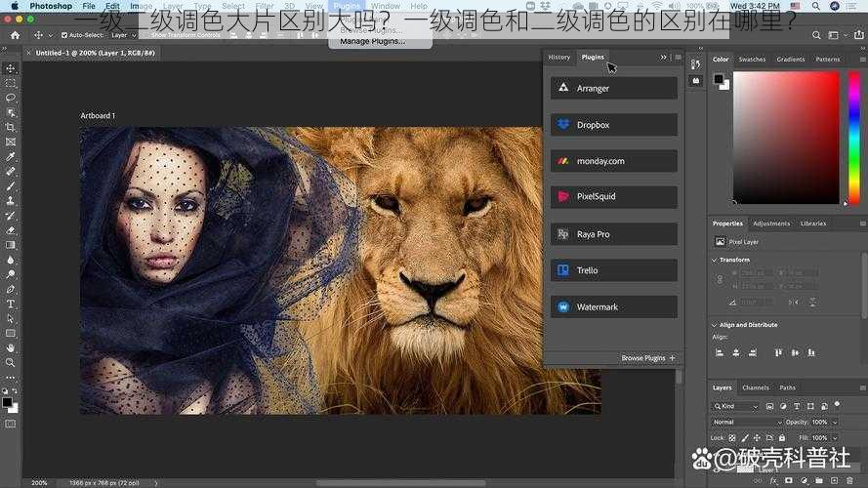The width and height of the screenshot is (868, 488).
Task: Collapse the Plugins panel with double-arrow
Action: [x=663, y=57]
